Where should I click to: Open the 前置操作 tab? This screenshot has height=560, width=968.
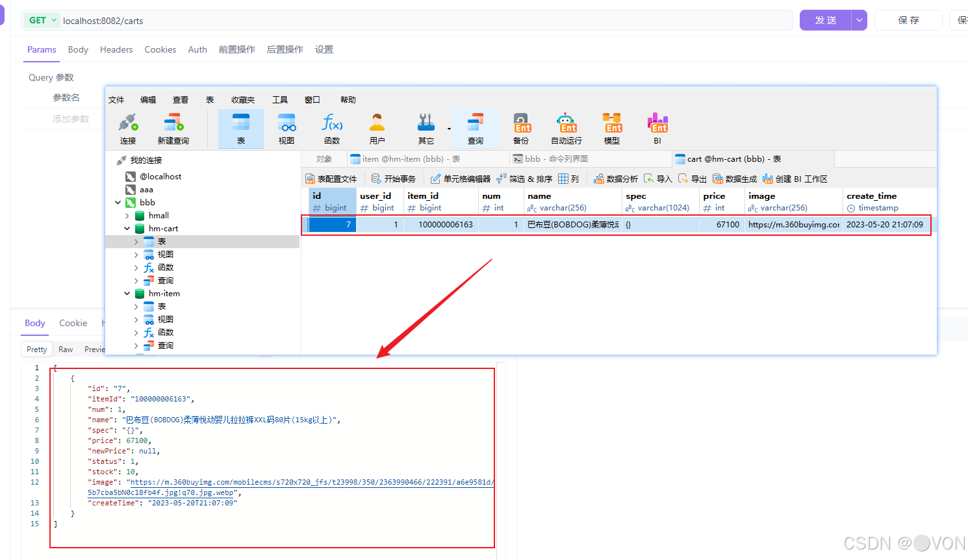[x=237, y=49]
